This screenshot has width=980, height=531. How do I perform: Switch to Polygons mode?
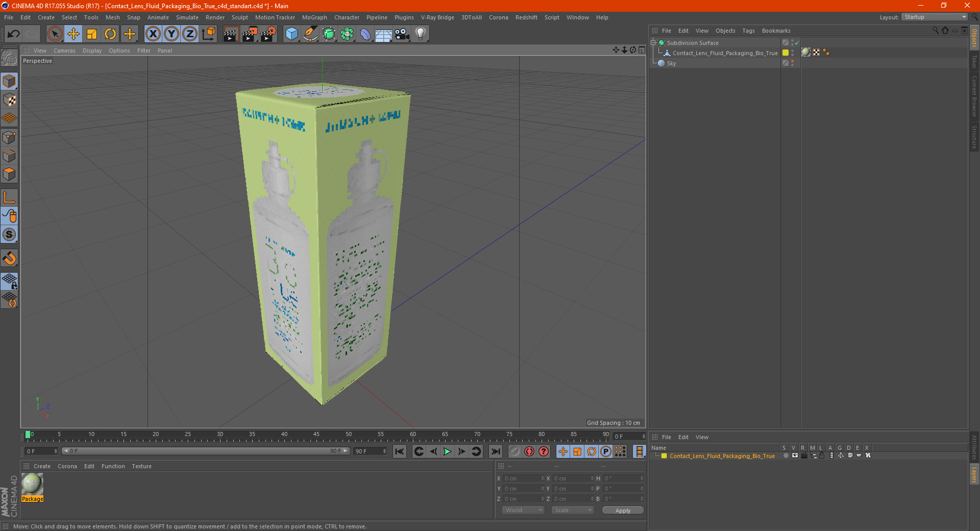pyautogui.click(x=10, y=174)
